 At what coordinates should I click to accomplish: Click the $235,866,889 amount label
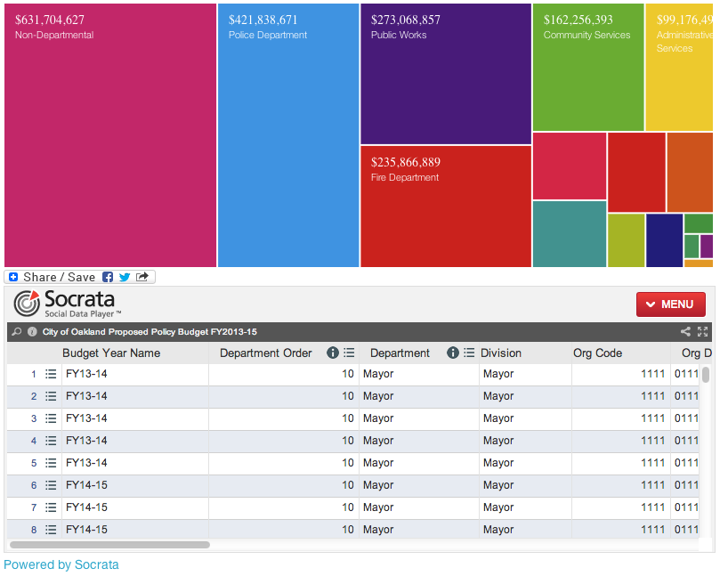pyautogui.click(x=405, y=162)
